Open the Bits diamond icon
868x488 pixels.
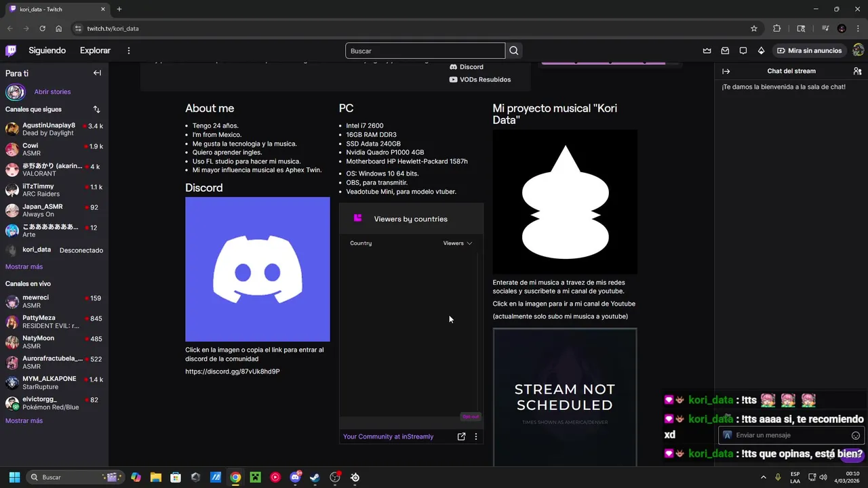(761, 51)
